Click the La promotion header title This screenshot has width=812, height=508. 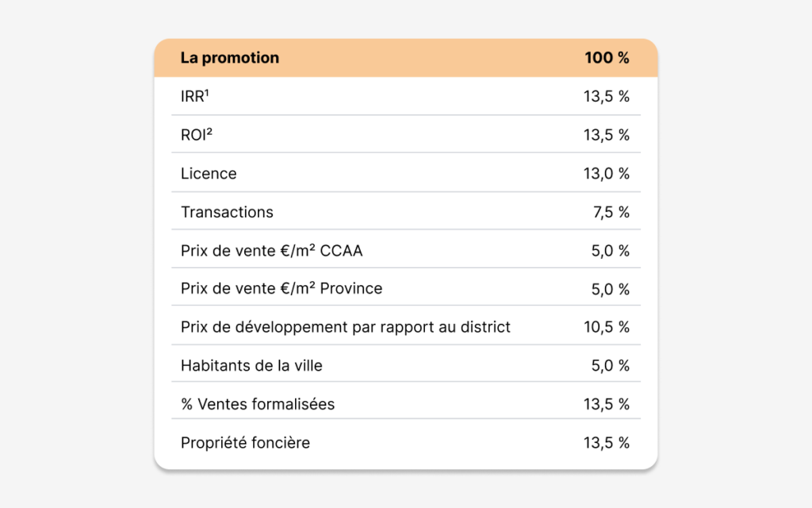click(x=229, y=57)
